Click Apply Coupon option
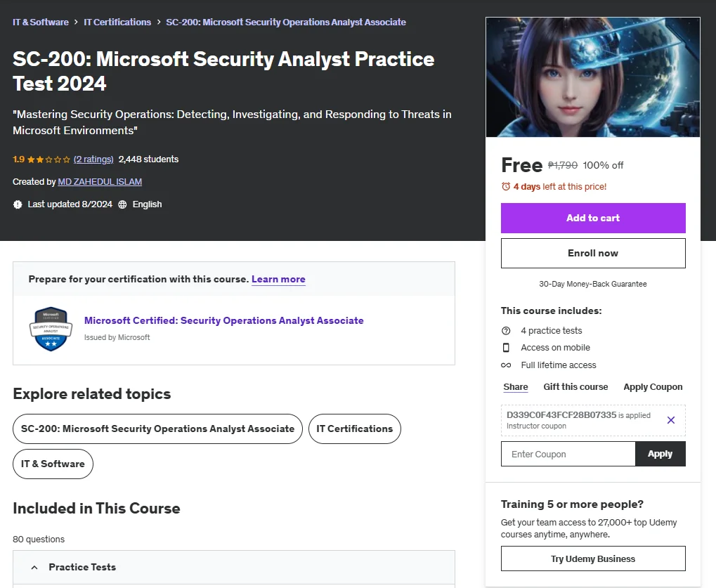Image resolution: width=716 pixels, height=588 pixels. click(653, 387)
